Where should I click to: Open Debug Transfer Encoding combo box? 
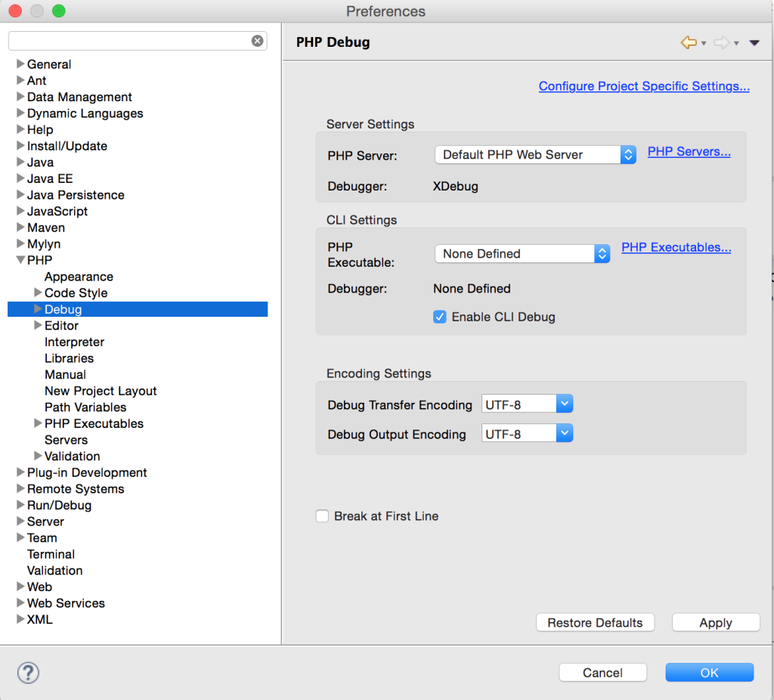pyautogui.click(x=527, y=404)
